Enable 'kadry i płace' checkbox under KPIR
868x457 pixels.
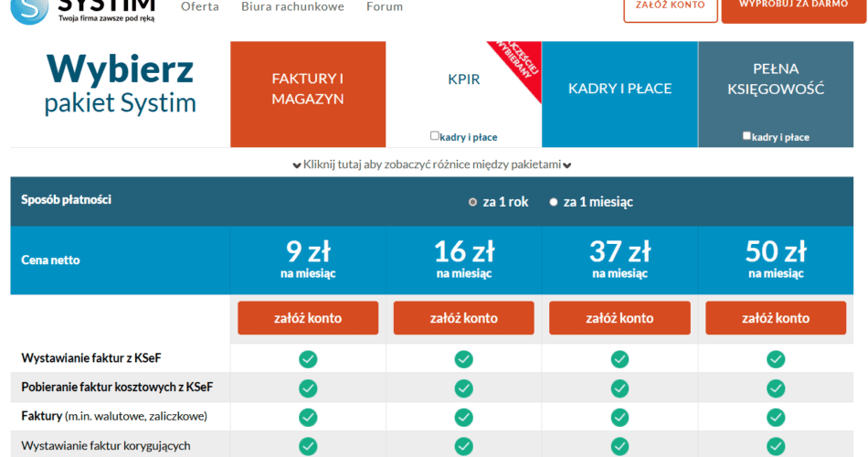click(x=435, y=136)
